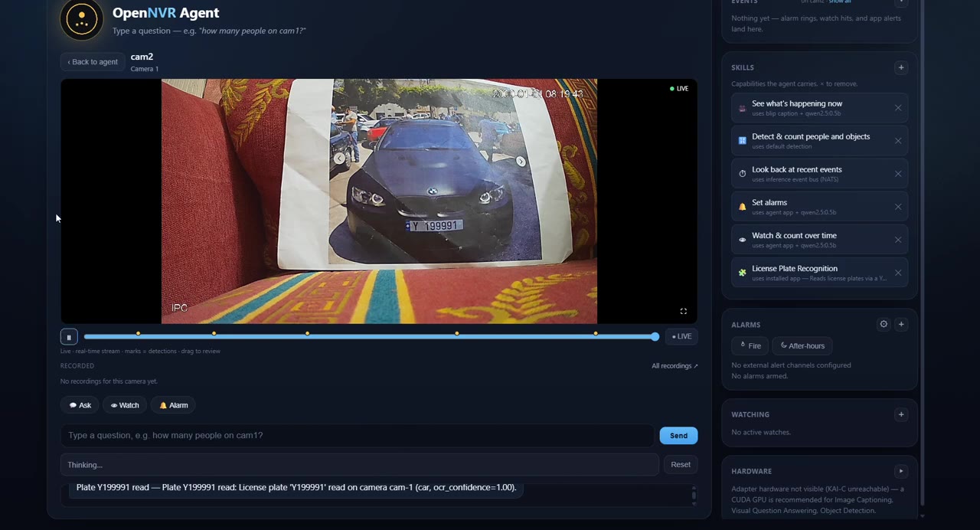Add a new watch with plus
This screenshot has height=530, width=980.
(901, 414)
